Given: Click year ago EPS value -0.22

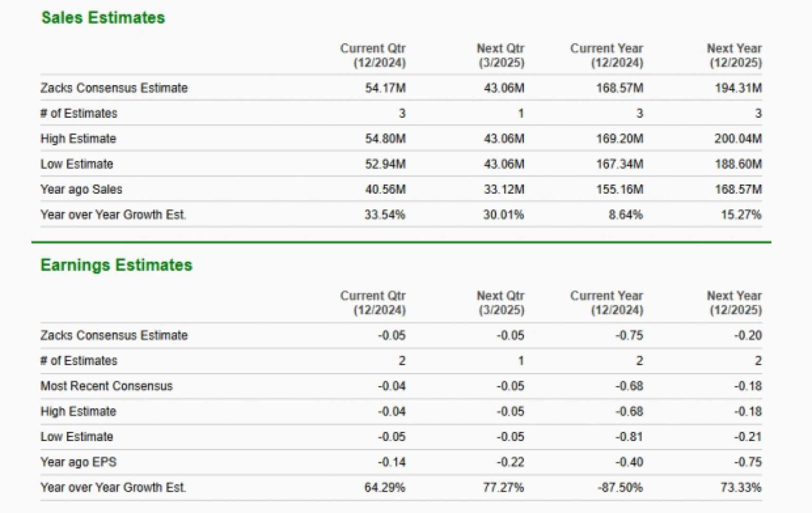Looking at the screenshot, I should pos(511,462).
